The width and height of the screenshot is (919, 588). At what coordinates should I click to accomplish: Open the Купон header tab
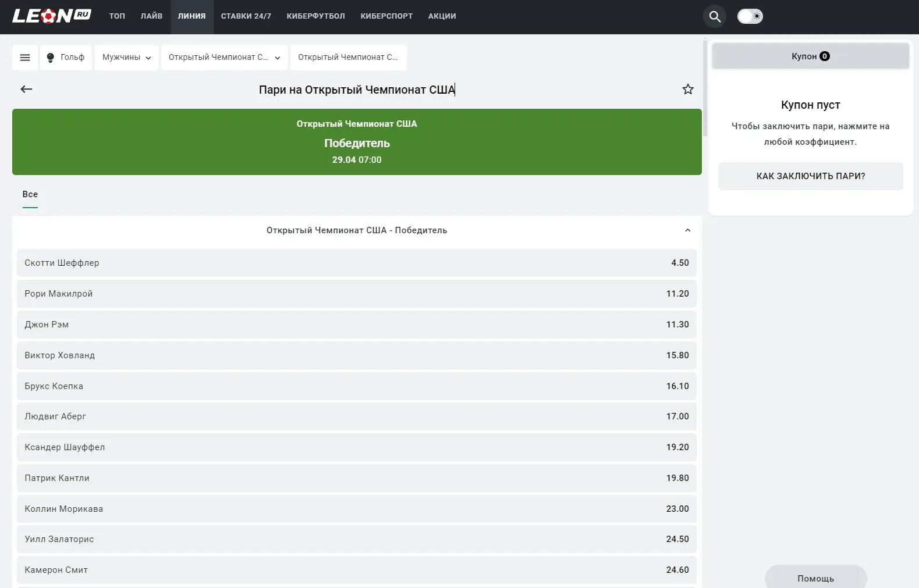point(810,56)
